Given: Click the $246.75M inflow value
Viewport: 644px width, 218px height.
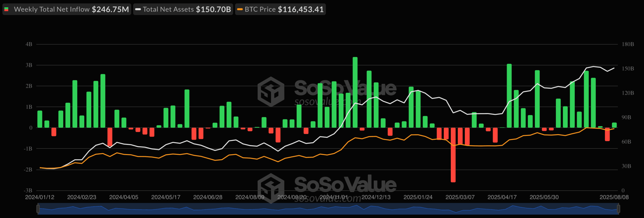Looking at the screenshot, I should 110,9.
